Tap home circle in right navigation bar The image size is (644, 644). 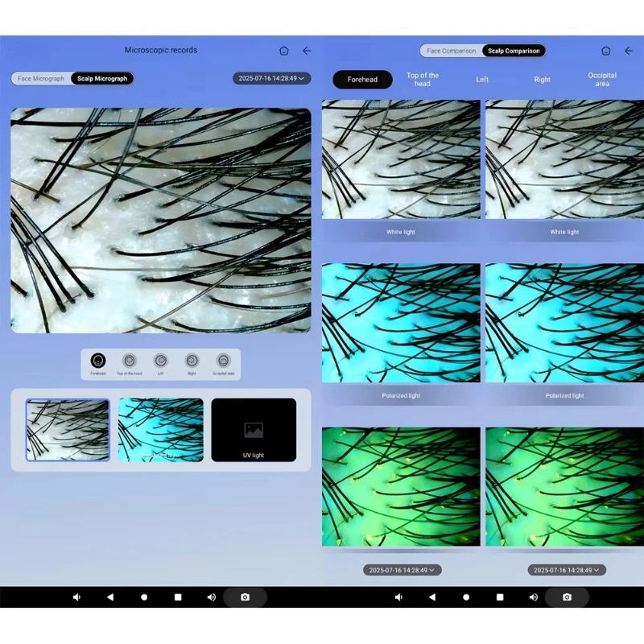click(466, 597)
